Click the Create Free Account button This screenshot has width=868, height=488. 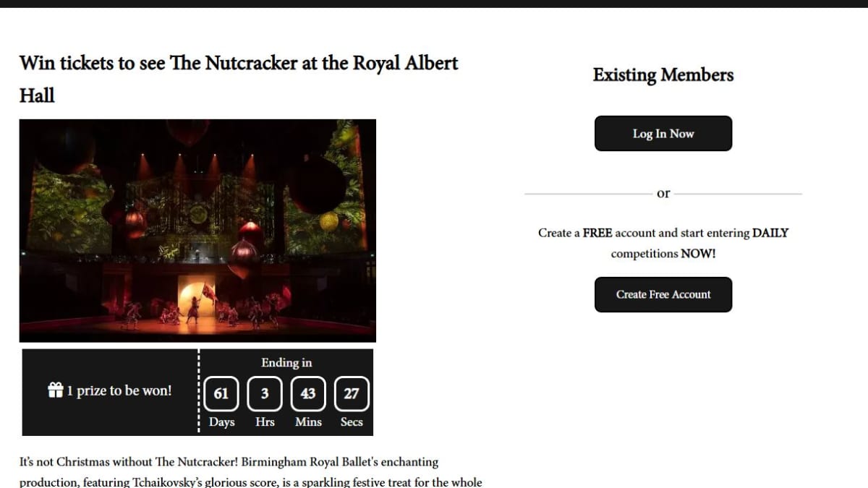pyautogui.click(x=663, y=294)
